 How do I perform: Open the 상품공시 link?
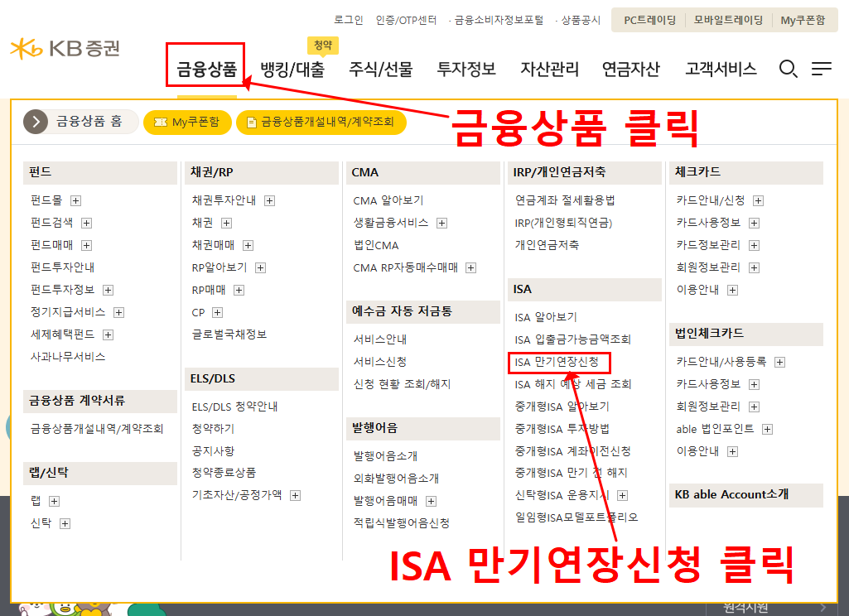581,20
